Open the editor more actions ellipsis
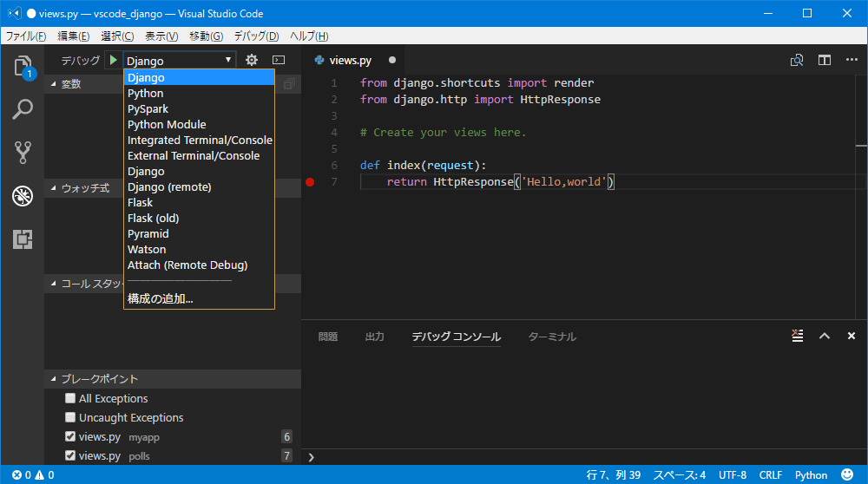This screenshot has width=868, height=484. (x=852, y=60)
